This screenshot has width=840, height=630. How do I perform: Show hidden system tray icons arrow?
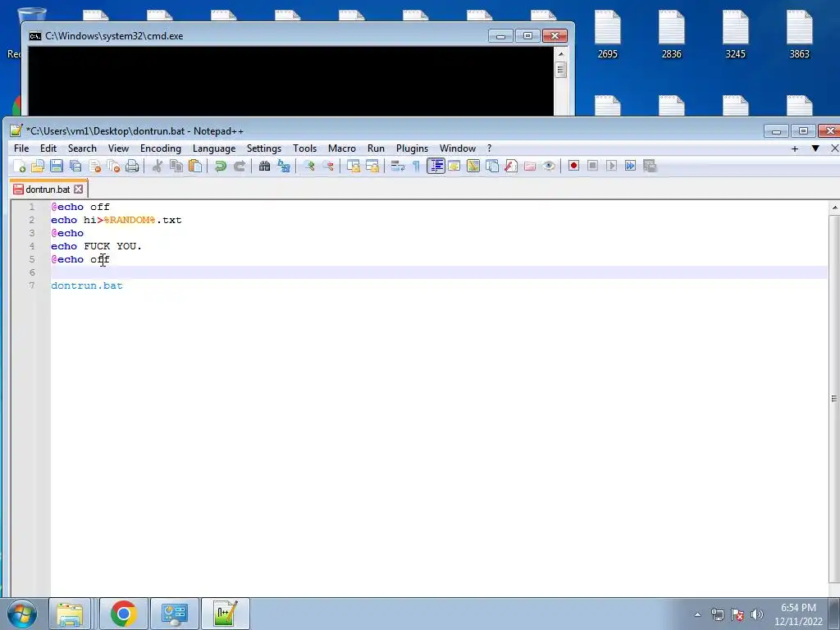pos(697,614)
